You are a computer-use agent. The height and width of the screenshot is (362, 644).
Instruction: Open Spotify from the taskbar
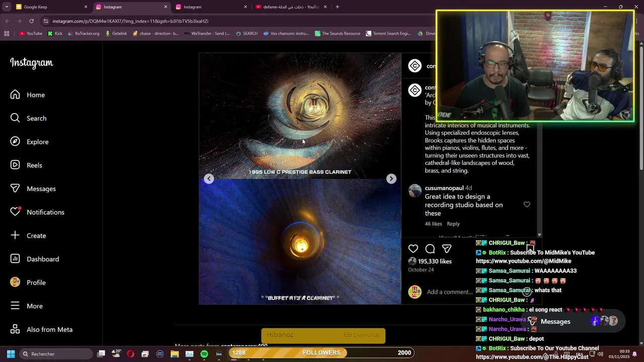204,354
